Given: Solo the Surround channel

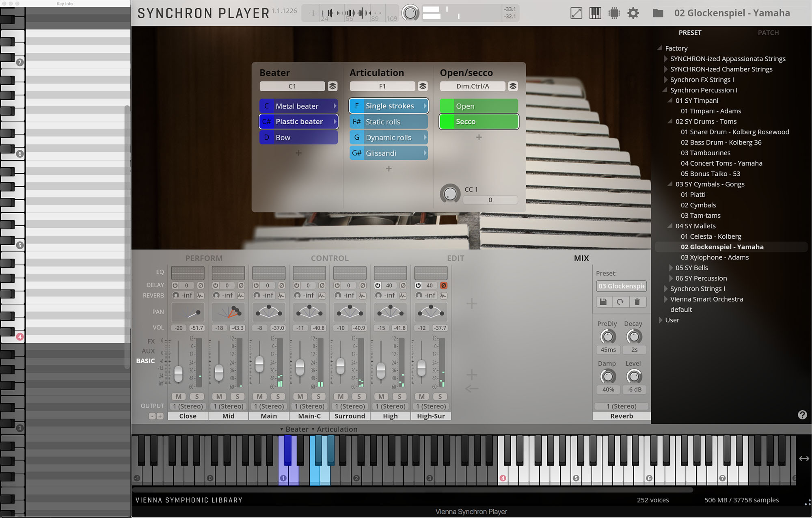Looking at the screenshot, I should (359, 396).
